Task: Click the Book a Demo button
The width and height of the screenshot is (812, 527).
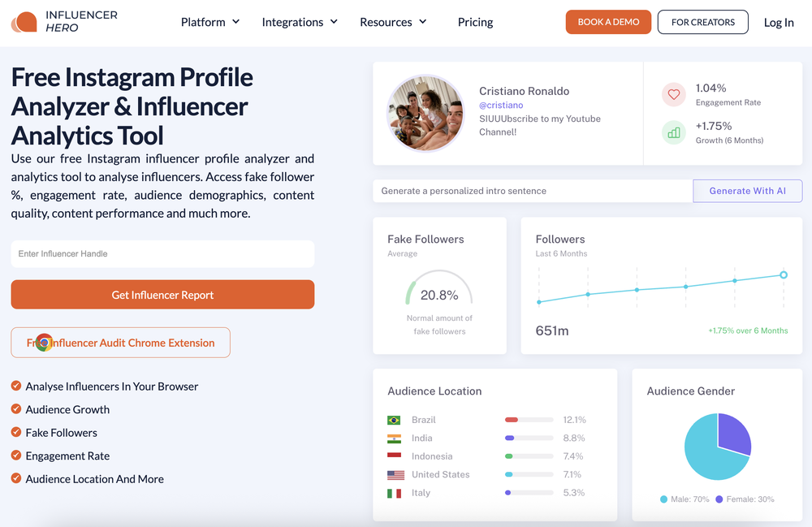Action: [608, 22]
